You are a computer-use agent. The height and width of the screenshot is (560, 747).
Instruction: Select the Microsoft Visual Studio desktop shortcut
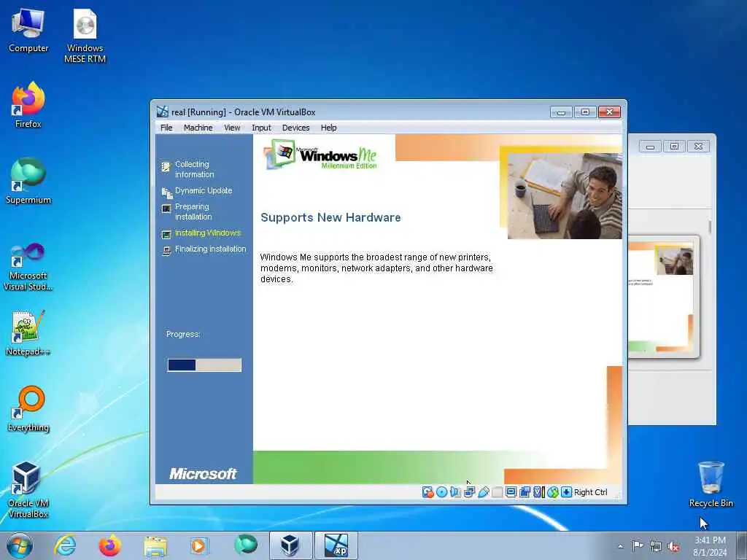(28, 267)
